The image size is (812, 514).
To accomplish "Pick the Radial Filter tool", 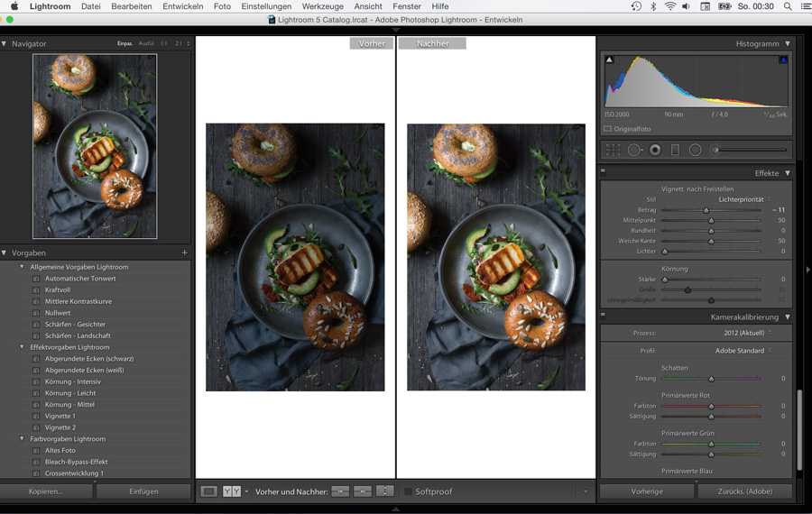I will [x=696, y=150].
